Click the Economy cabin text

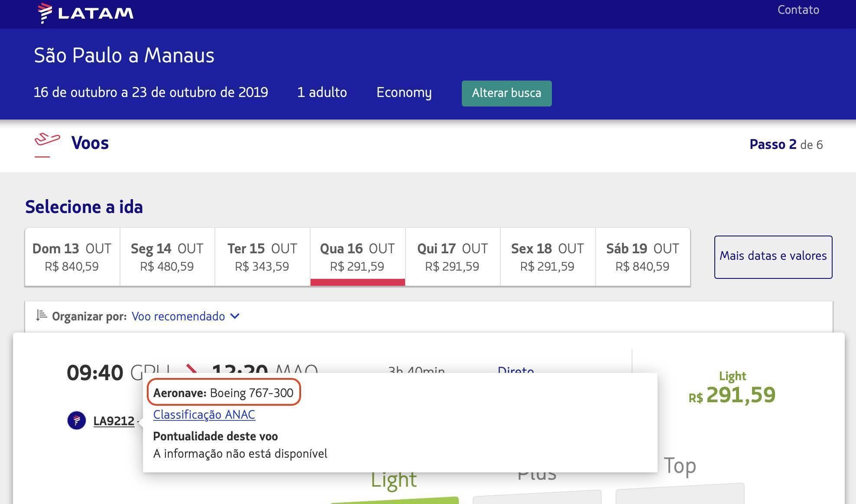point(404,93)
